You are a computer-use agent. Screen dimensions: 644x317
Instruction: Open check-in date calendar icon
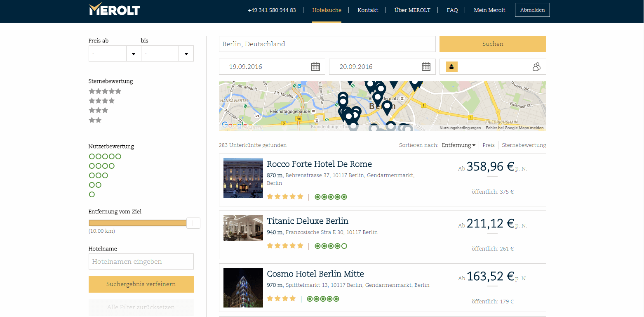pos(315,66)
